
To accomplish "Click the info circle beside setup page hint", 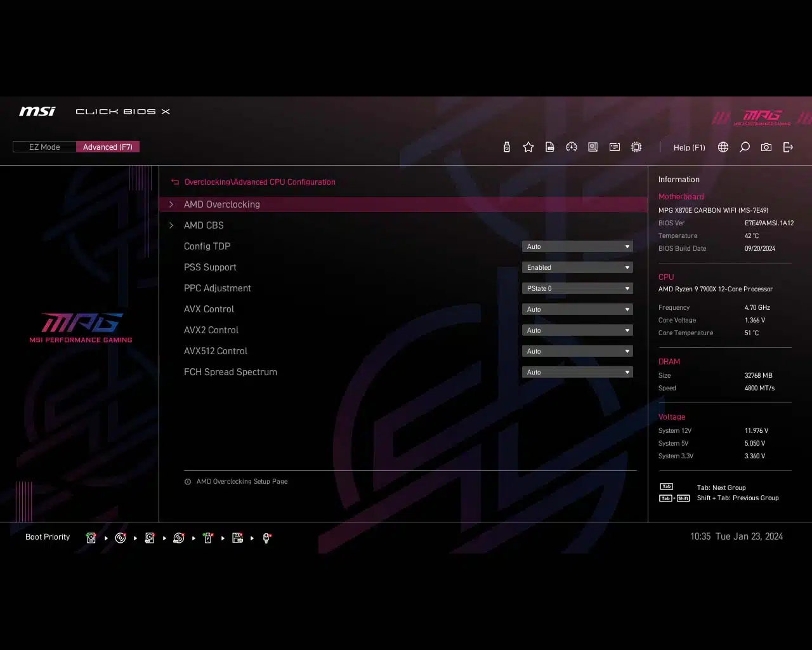I will 188,482.
